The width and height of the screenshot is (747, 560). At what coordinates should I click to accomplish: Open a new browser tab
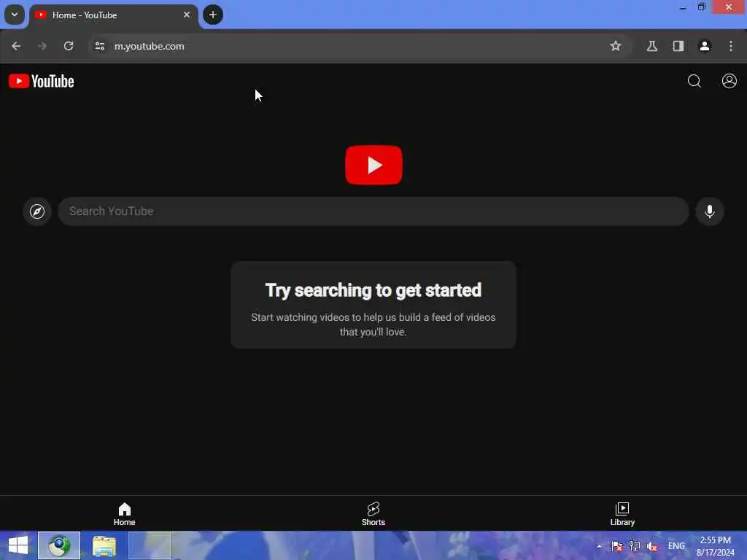[212, 15]
